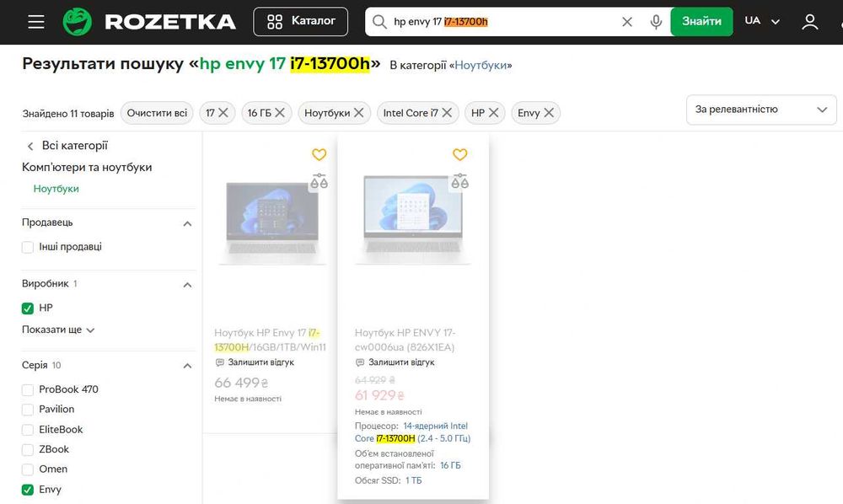Check EliteBook series checkbox

coord(28,430)
